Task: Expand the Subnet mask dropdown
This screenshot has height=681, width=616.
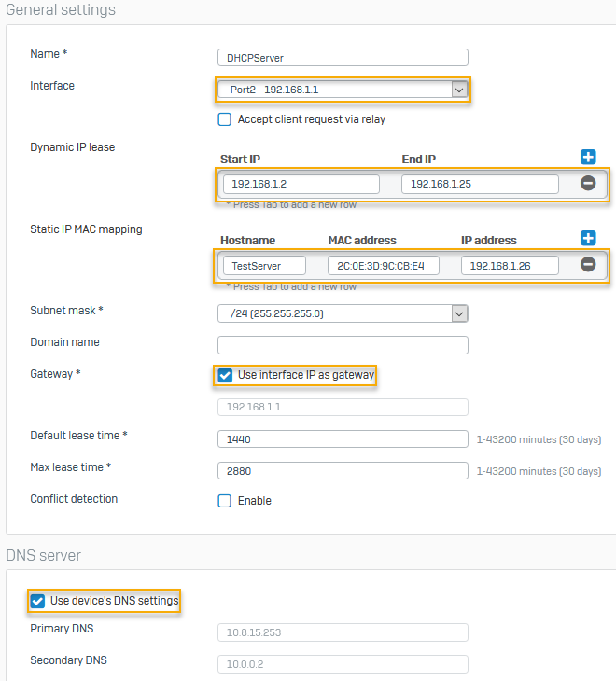Action: [342, 313]
